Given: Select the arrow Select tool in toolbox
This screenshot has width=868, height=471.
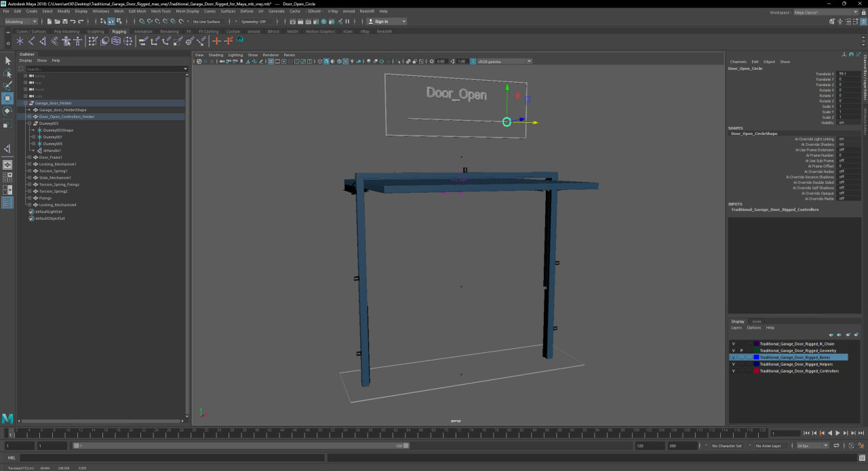Looking at the screenshot, I should point(7,61).
